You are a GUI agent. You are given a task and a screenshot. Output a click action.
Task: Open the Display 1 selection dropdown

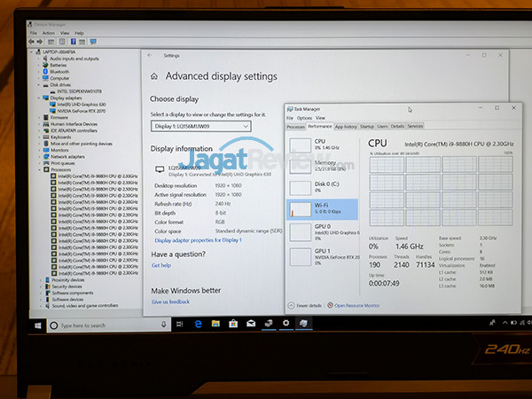pos(200,127)
